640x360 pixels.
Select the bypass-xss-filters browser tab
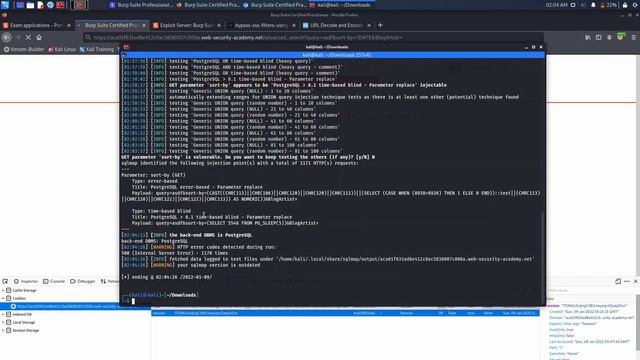(261, 25)
